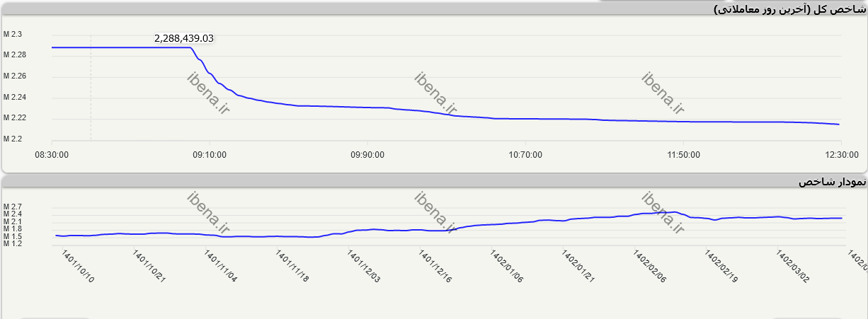The image size is (868, 319).
Task: Select the 1401/10/10 date label
Action: (x=78, y=266)
